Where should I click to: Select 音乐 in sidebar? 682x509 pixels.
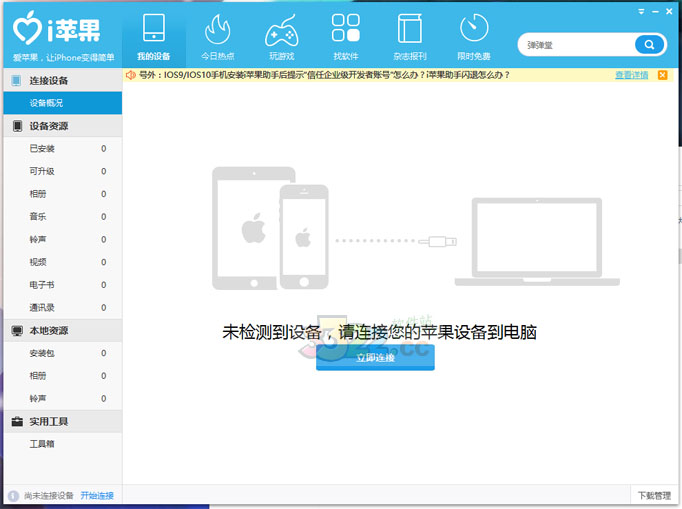[x=63, y=217]
